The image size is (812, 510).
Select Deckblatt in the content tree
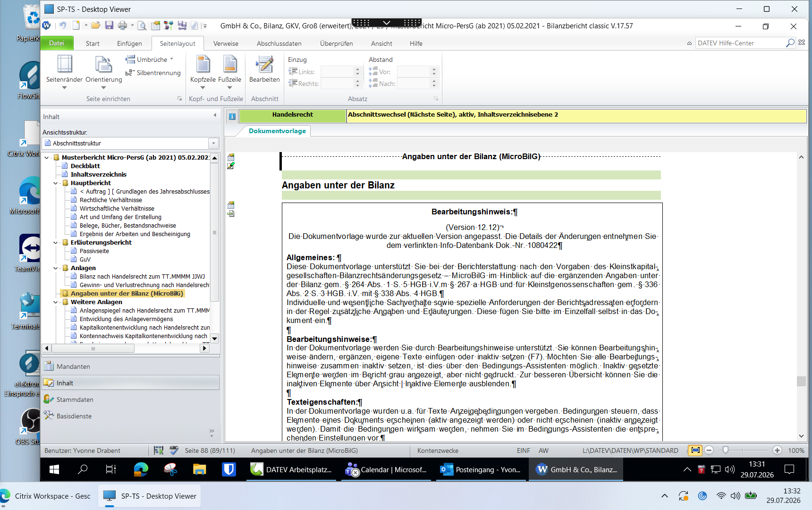(x=85, y=166)
